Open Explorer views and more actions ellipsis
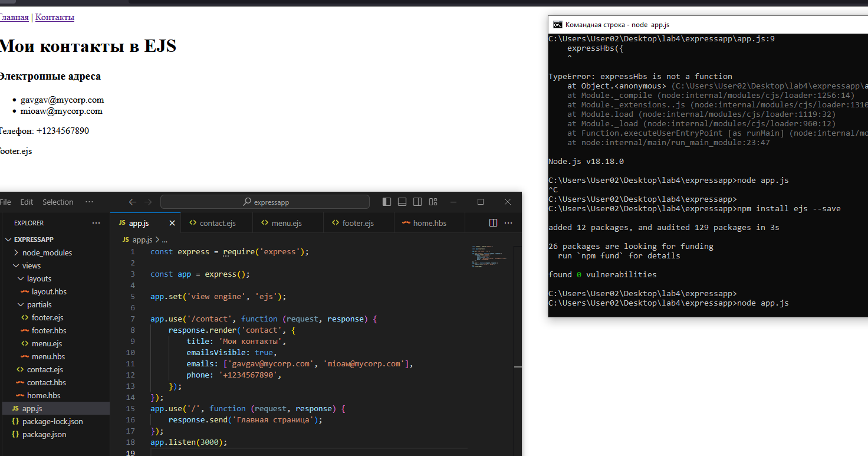 coord(96,223)
